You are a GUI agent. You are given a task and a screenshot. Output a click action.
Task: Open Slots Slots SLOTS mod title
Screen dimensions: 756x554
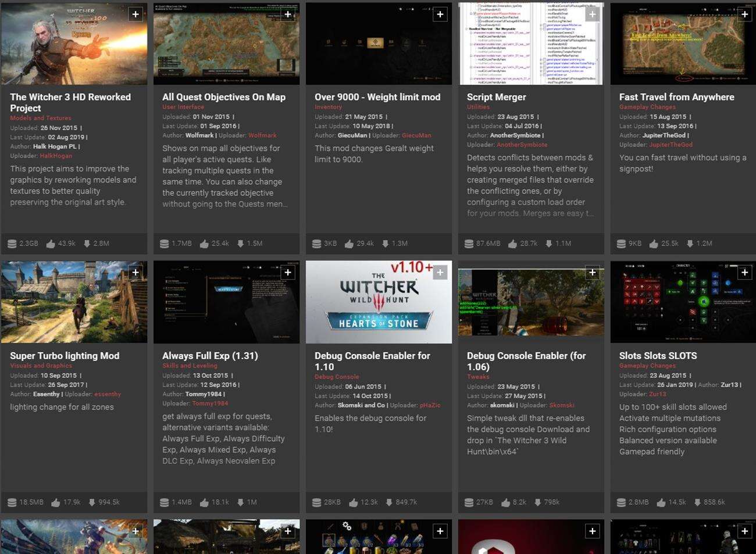658,356
